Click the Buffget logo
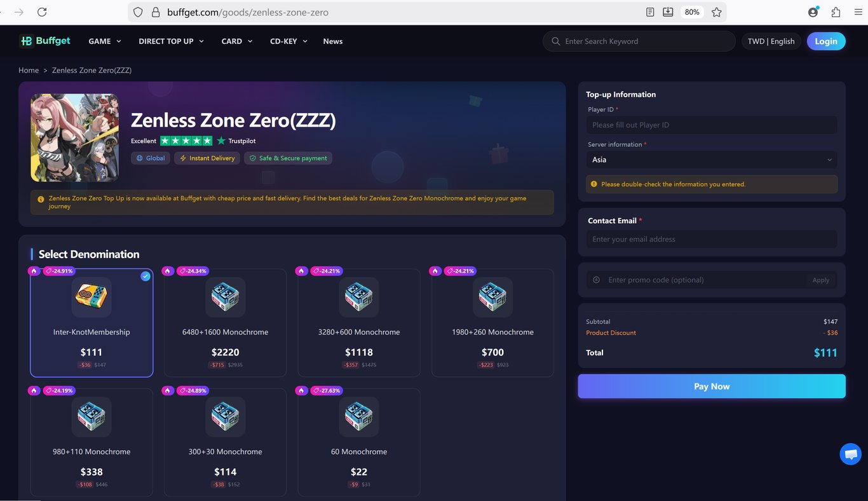The image size is (868, 501). click(x=44, y=41)
